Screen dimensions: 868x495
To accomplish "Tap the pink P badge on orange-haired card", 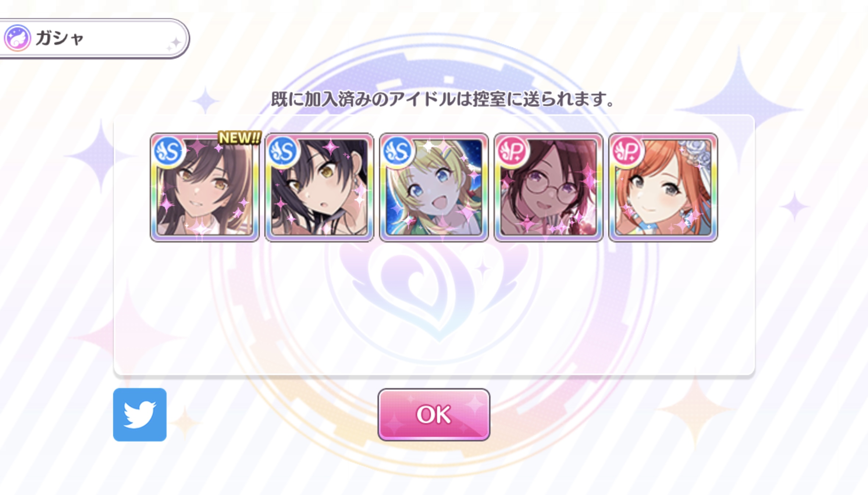I will pos(627,151).
